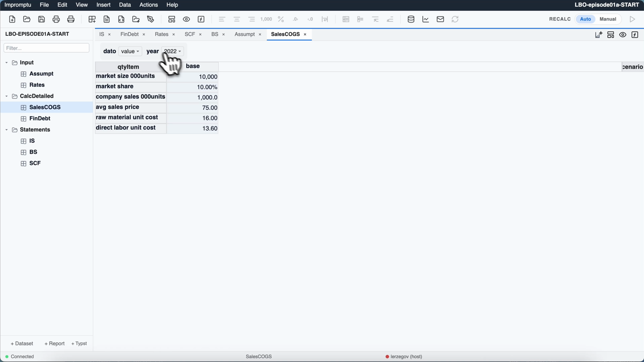Open the database icon in toolbar

tap(411, 19)
